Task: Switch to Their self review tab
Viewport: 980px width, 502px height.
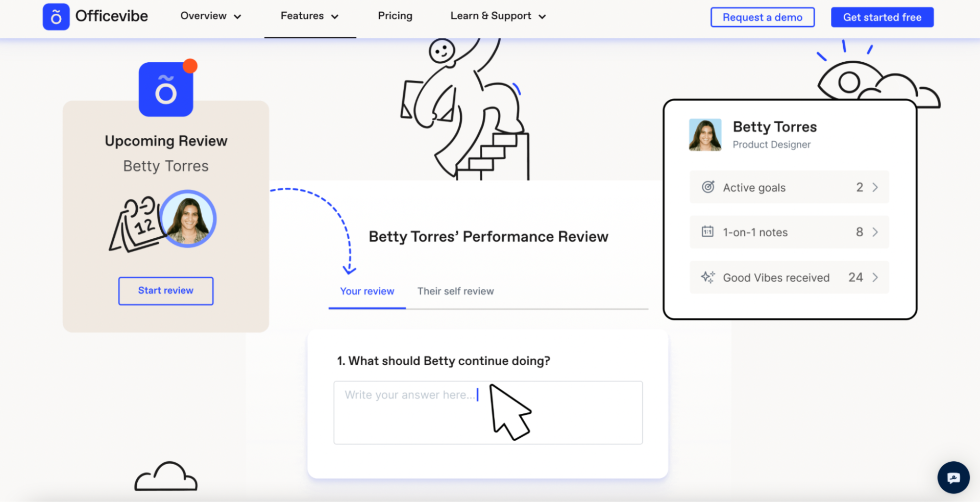Action: (455, 291)
